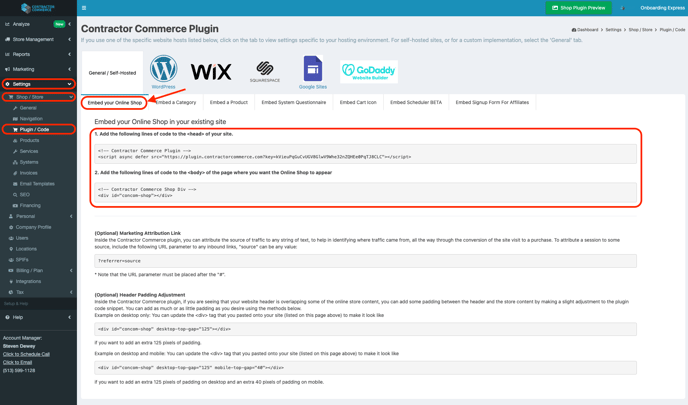The width and height of the screenshot is (688, 405).
Task: Open the hamburger menu toggle in header
Action: (84, 8)
